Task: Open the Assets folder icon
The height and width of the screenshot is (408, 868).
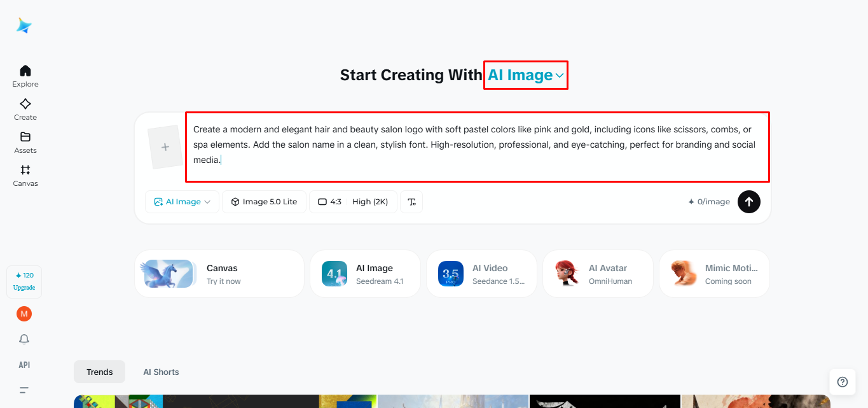Action: pyautogui.click(x=25, y=137)
